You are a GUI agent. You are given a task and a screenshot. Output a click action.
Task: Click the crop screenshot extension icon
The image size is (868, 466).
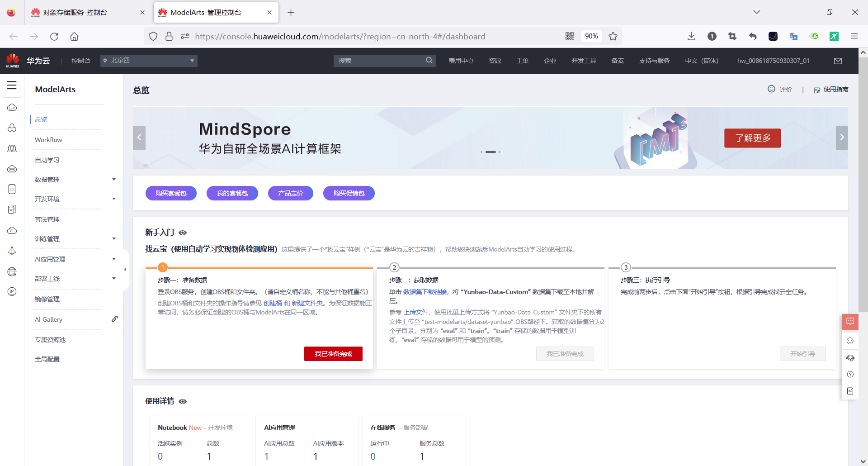[x=732, y=36]
